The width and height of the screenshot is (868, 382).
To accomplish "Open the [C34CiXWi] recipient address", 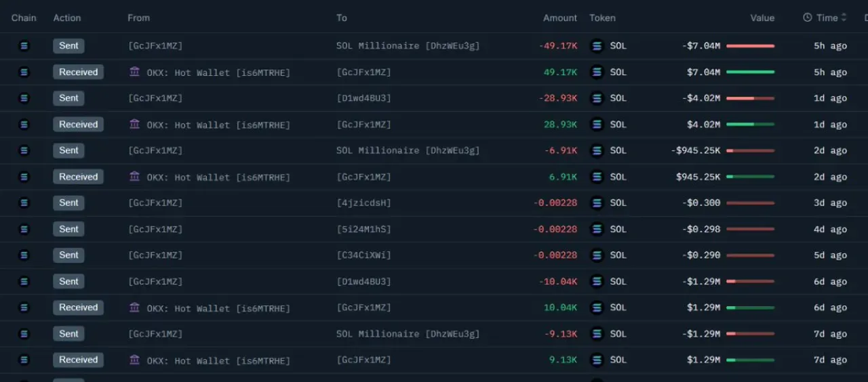I will [363, 255].
